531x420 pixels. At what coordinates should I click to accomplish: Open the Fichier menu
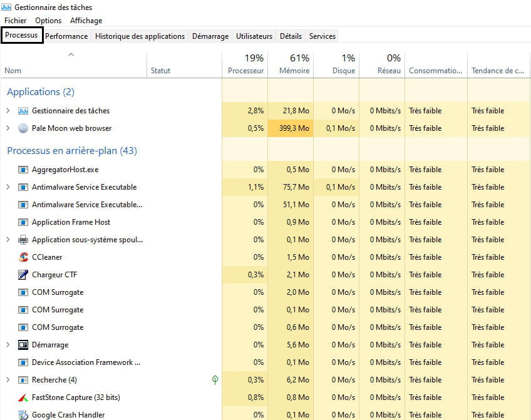tap(16, 21)
